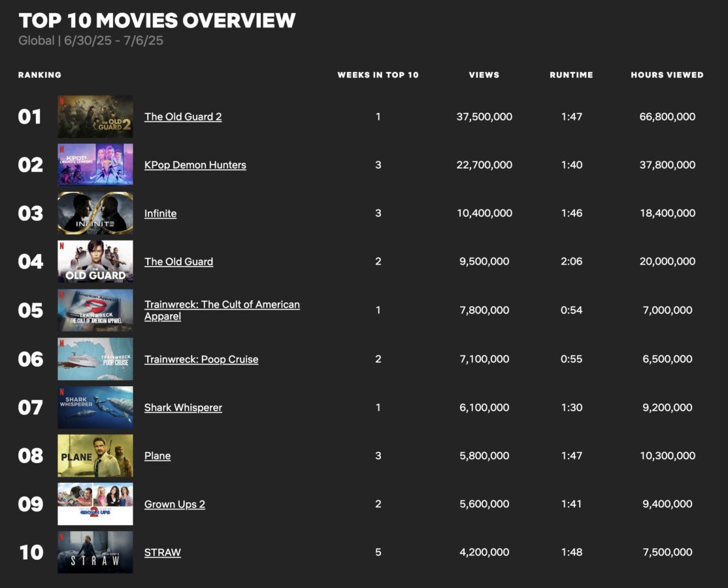Viewport: 728px width, 588px height.
Task: Select the American Apparel Trainwreck thumbnail
Action: point(95,310)
